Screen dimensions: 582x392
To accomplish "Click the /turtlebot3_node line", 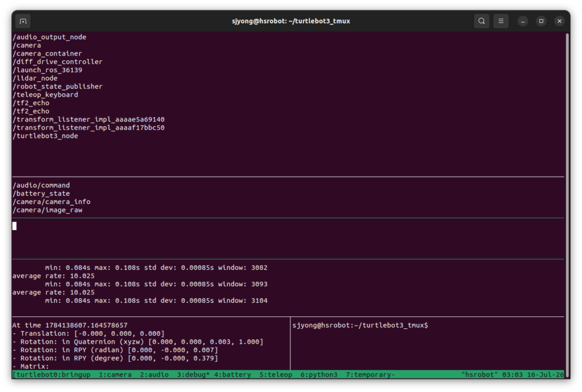I will [x=45, y=136].
